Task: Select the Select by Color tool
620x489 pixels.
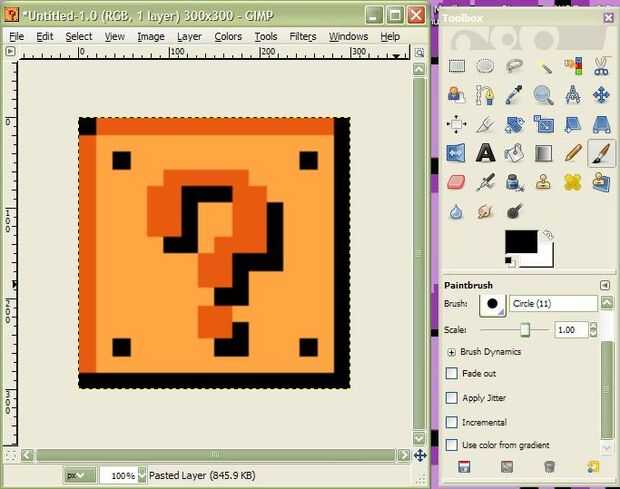Action: [x=573, y=66]
